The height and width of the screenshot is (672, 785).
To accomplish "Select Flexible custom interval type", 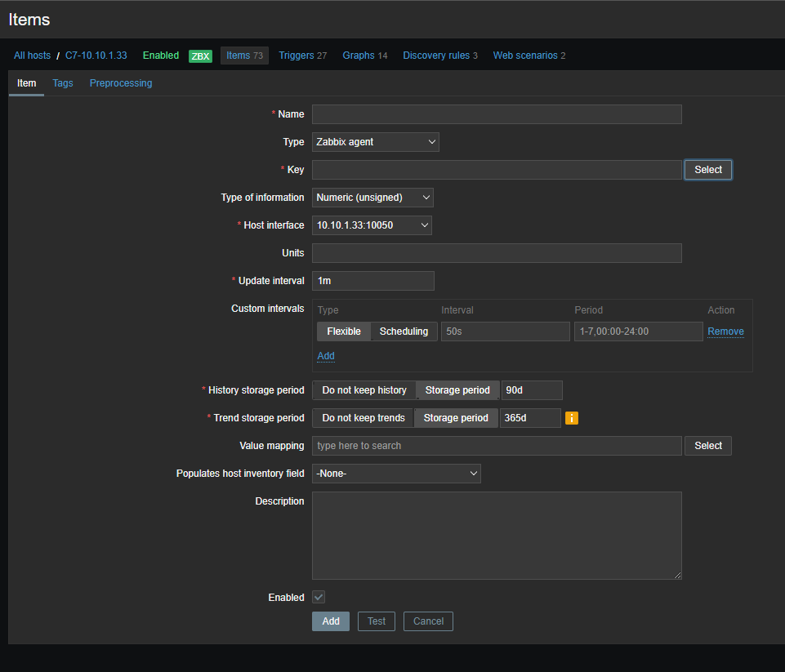I will [x=344, y=332].
